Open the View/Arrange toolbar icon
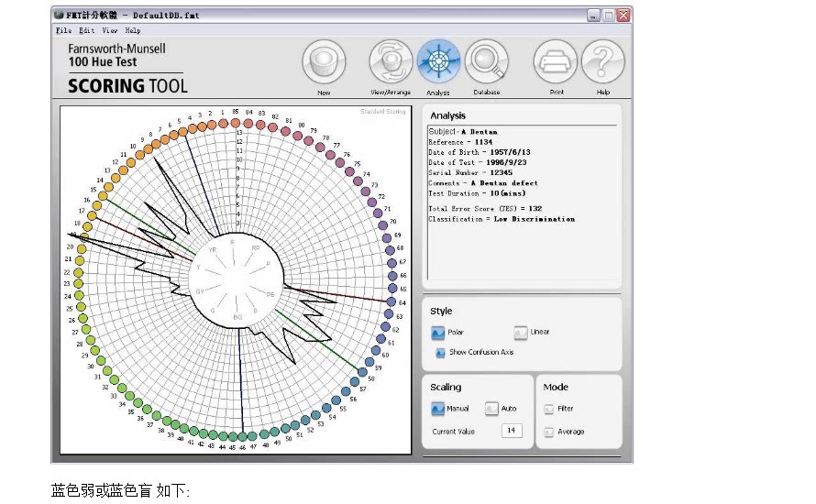Image resolution: width=816 pixels, height=504 pixels. (x=391, y=62)
